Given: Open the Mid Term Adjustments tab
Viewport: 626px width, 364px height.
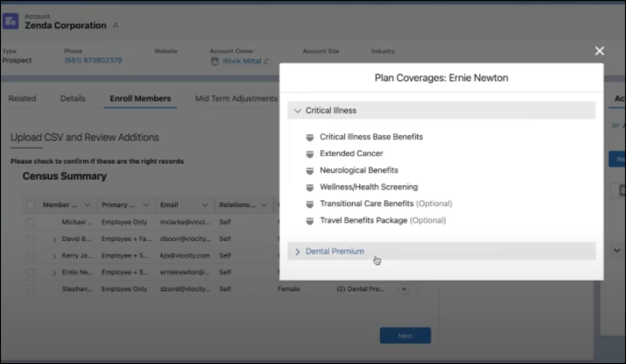Looking at the screenshot, I should coord(236,99).
